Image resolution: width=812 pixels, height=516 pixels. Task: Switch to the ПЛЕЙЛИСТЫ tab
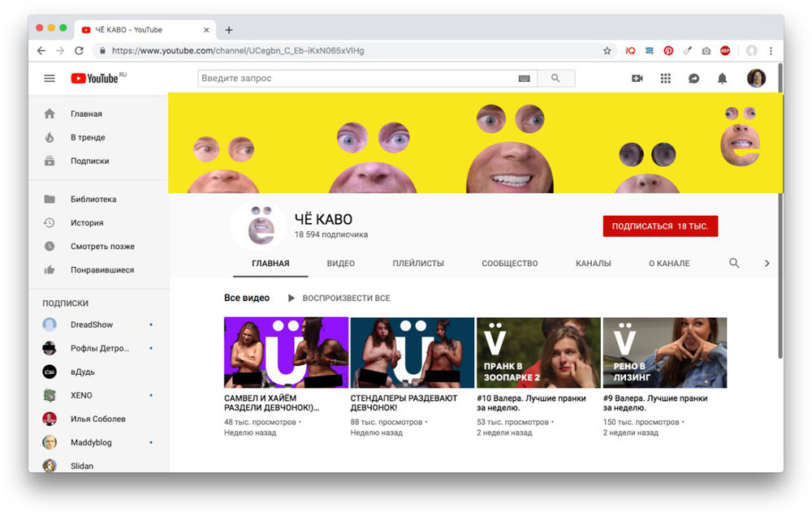pyautogui.click(x=418, y=264)
